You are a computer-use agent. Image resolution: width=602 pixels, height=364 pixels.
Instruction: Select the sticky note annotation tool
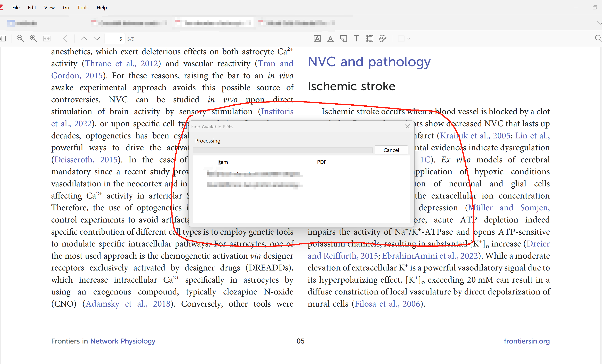(x=344, y=39)
